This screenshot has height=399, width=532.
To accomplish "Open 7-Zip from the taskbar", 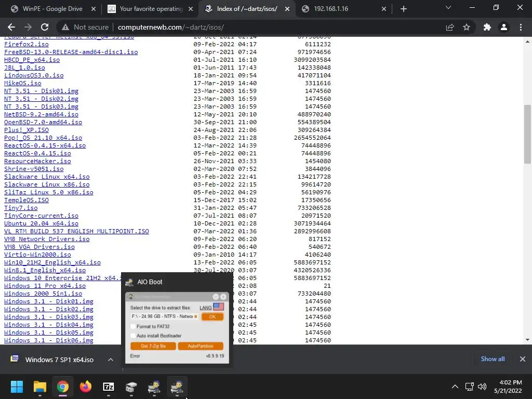I will pyautogui.click(x=108, y=387).
